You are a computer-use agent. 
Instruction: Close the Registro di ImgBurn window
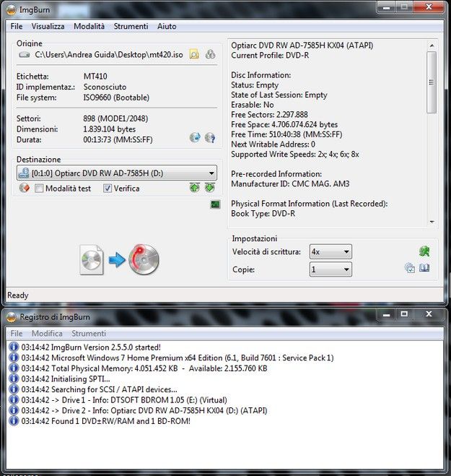point(429,314)
